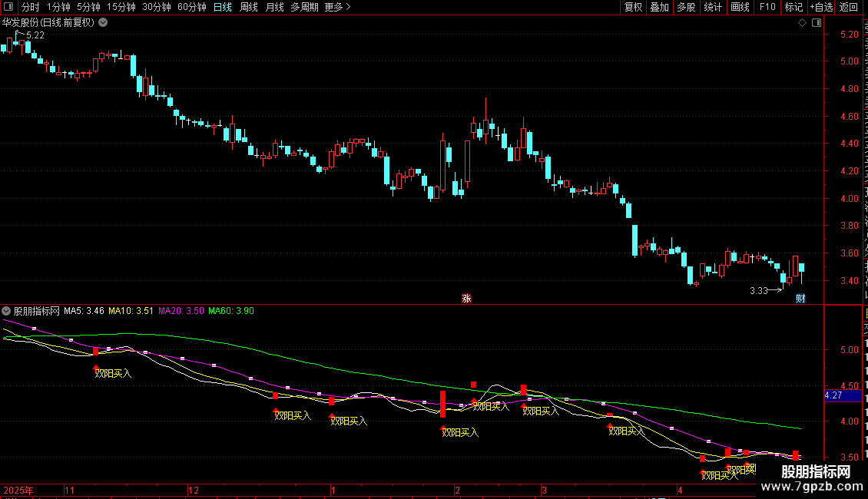Click the red arrow above the first 双阳买入 signal

pos(96,367)
